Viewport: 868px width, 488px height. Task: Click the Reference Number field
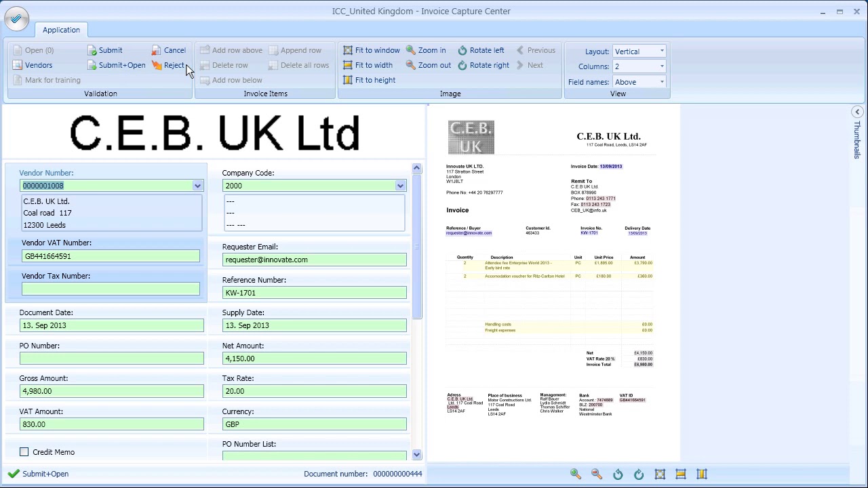315,293
